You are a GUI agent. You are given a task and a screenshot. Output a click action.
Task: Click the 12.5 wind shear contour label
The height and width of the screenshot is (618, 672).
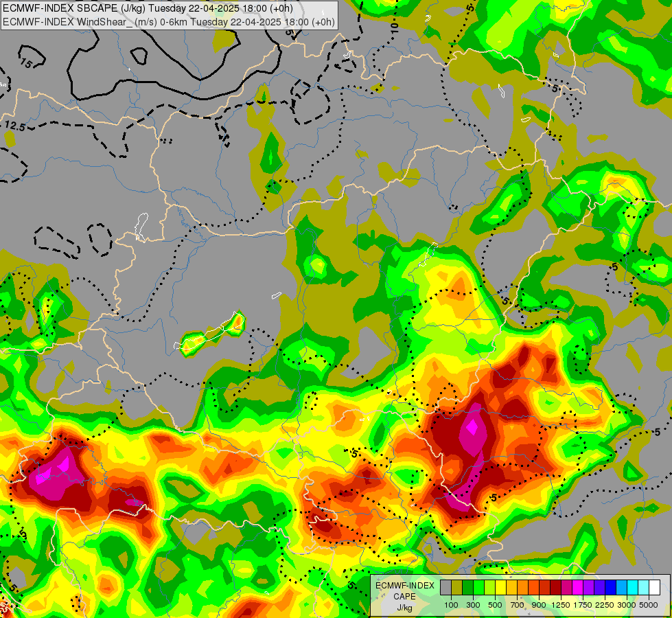(15, 126)
